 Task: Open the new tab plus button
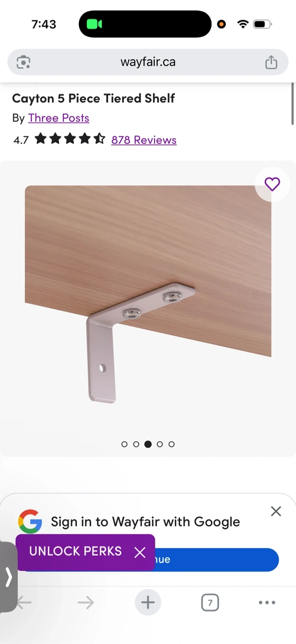pyautogui.click(x=148, y=602)
